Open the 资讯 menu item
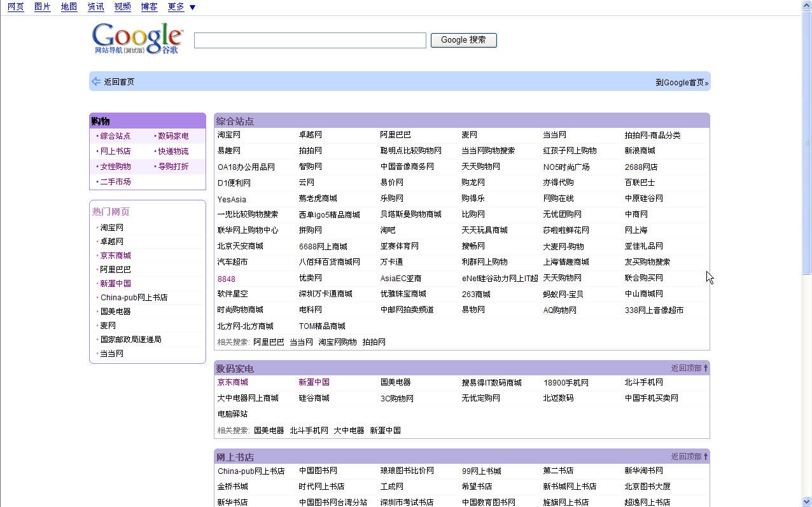The height and width of the screenshot is (507, 812). coord(95,7)
